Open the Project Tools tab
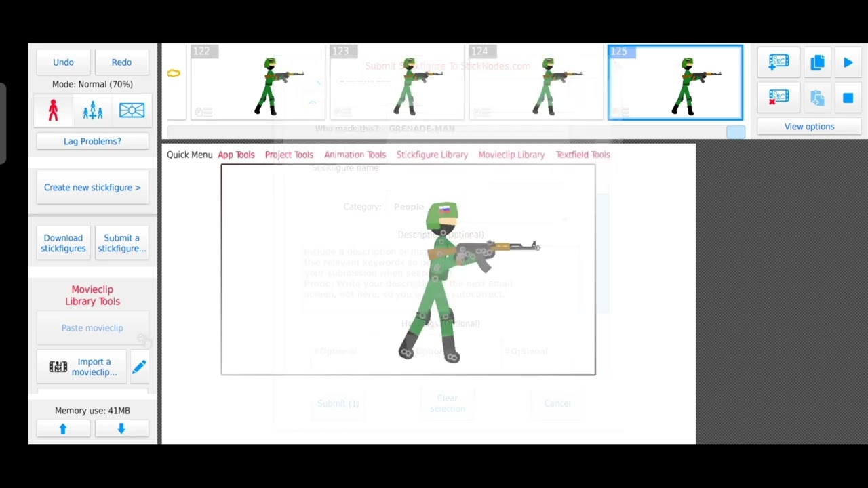 [x=289, y=155]
